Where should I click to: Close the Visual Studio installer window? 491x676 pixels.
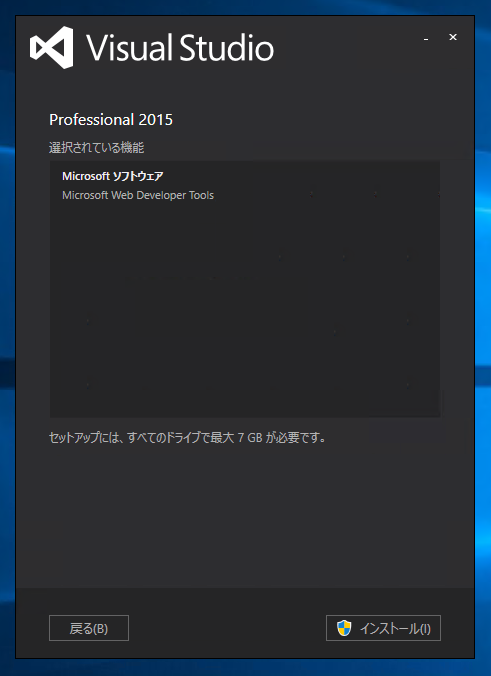pyautogui.click(x=453, y=38)
